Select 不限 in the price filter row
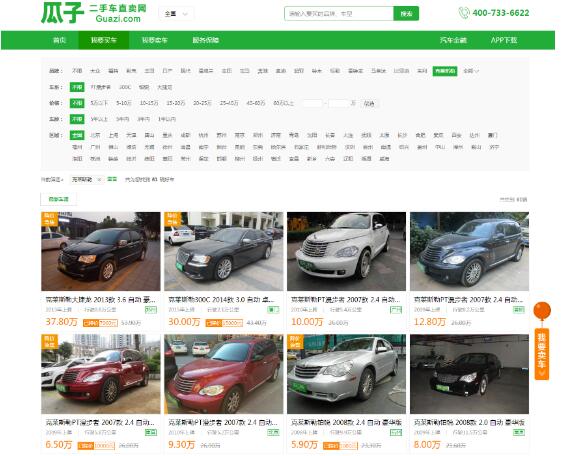 click(77, 103)
